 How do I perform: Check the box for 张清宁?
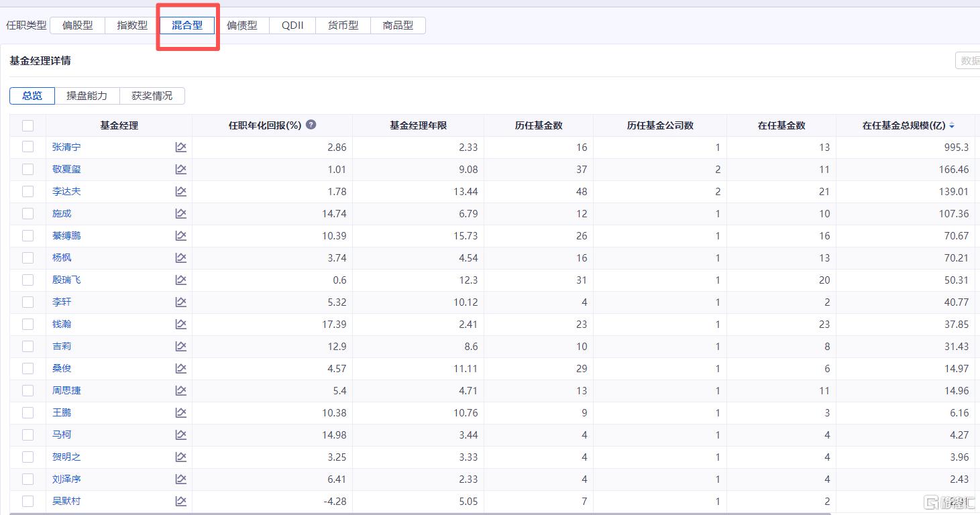click(x=28, y=147)
